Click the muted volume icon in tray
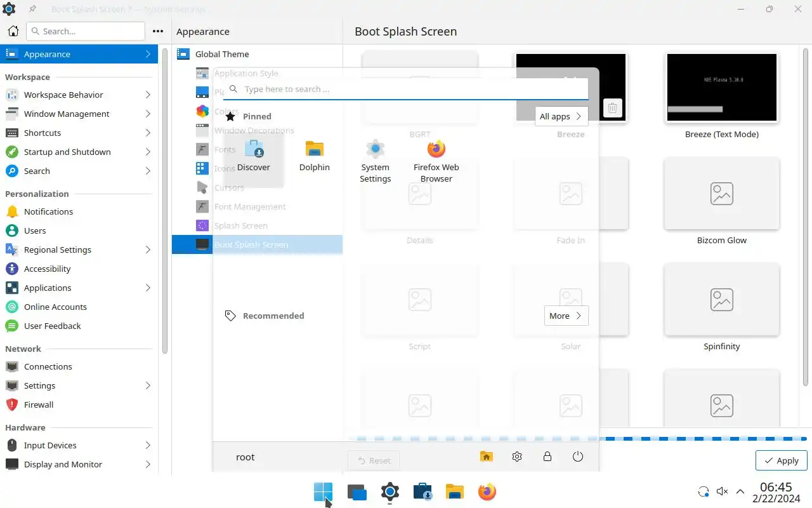Viewport: 812px width, 508px height. point(722,491)
